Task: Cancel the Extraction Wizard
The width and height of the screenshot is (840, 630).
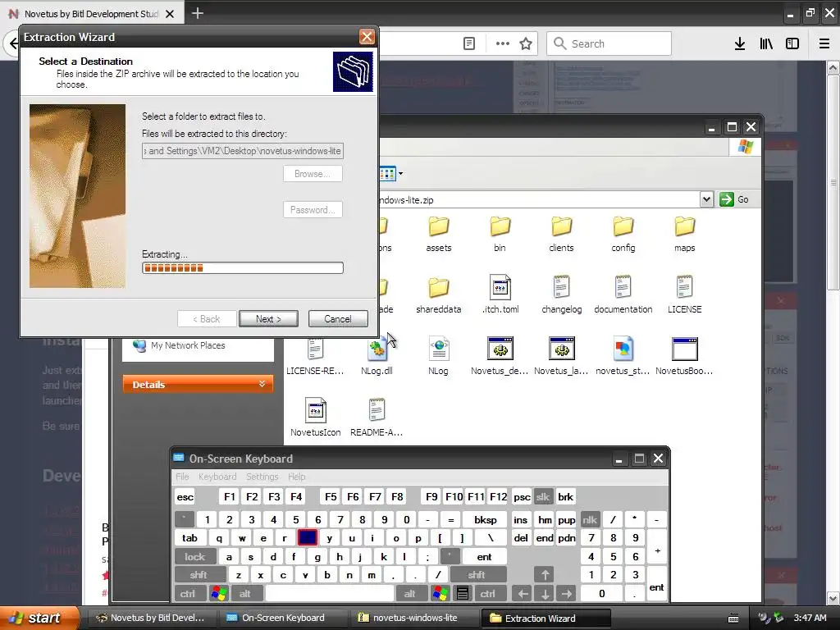Action: (337, 319)
